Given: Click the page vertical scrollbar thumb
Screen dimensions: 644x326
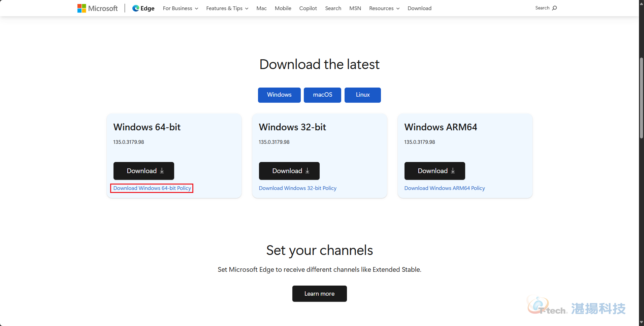Looking at the screenshot, I should click(641, 98).
